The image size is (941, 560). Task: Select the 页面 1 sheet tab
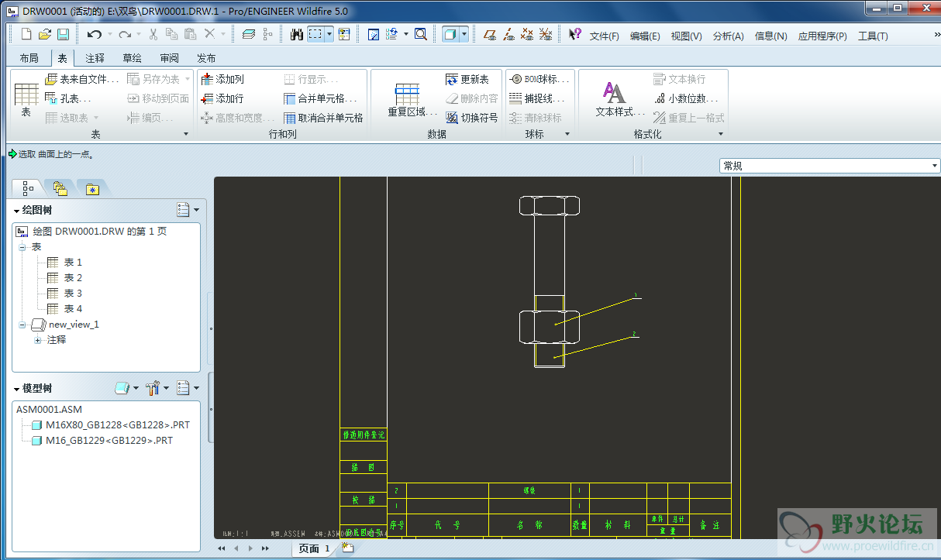click(314, 548)
